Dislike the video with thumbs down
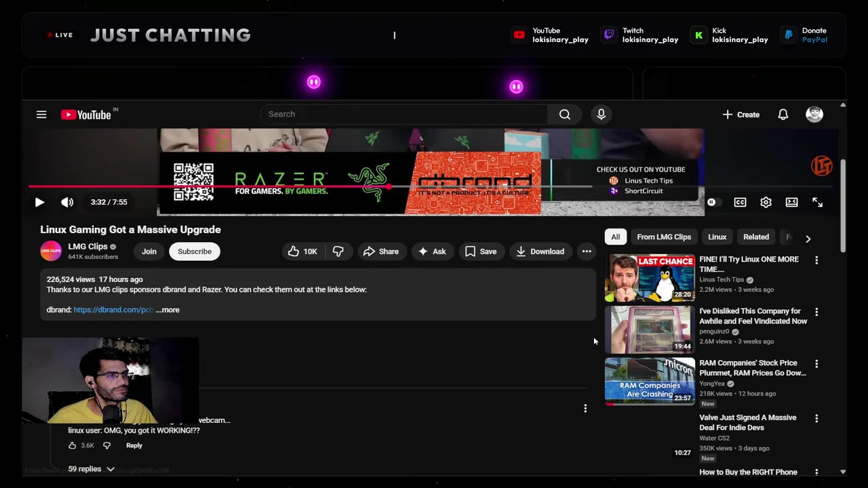 (x=338, y=251)
